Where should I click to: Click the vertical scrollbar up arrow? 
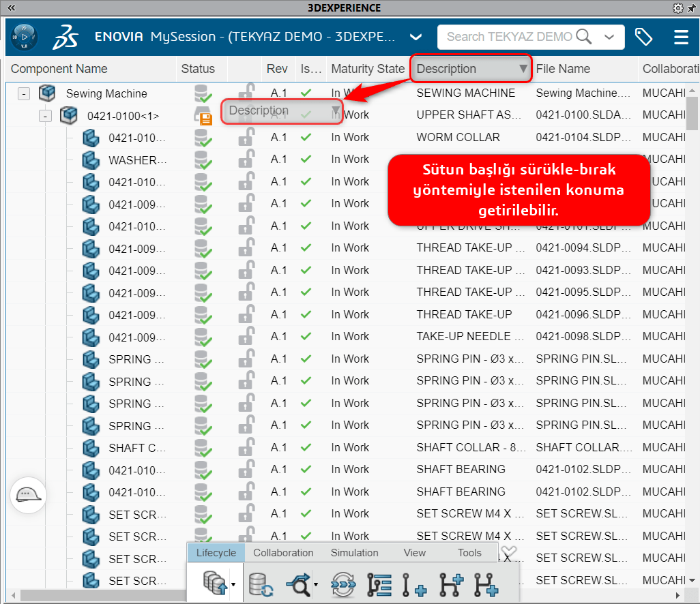(x=692, y=91)
